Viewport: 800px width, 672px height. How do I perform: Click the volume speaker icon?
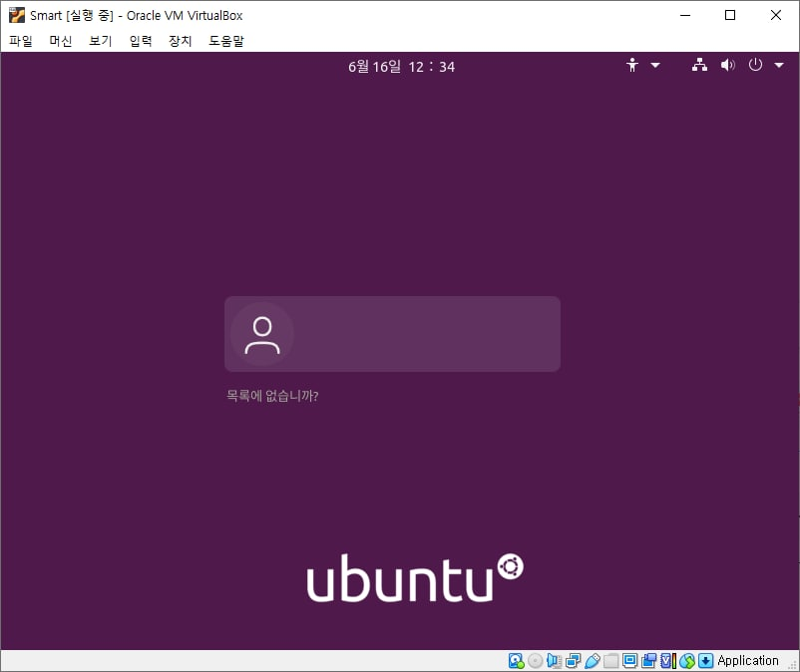[727, 65]
